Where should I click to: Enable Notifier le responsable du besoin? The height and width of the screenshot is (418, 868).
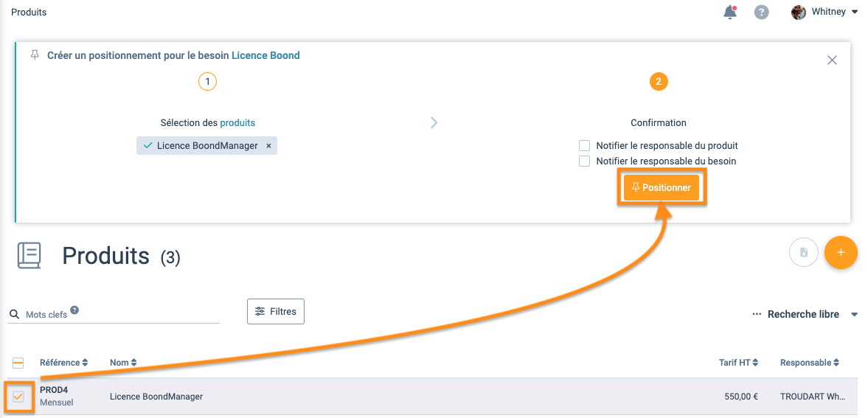click(x=585, y=161)
